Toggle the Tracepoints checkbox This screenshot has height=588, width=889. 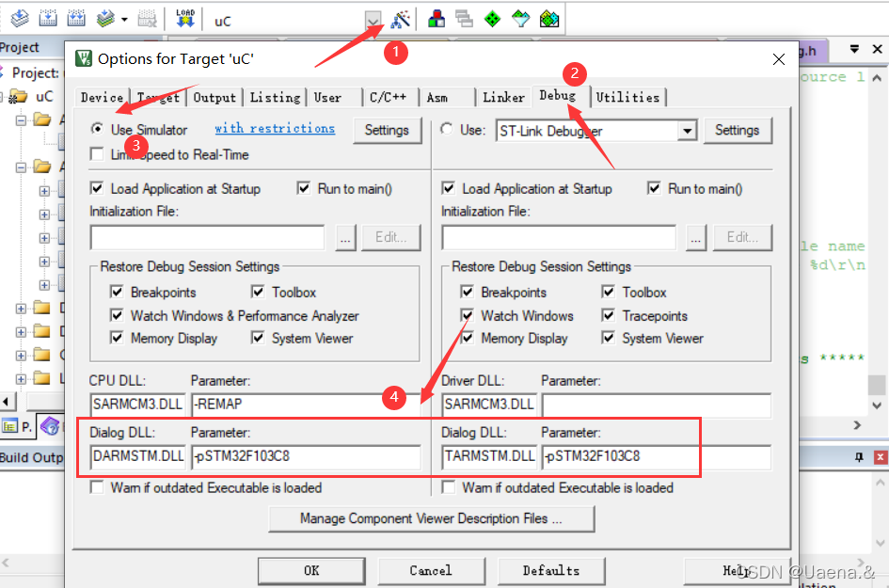(609, 315)
